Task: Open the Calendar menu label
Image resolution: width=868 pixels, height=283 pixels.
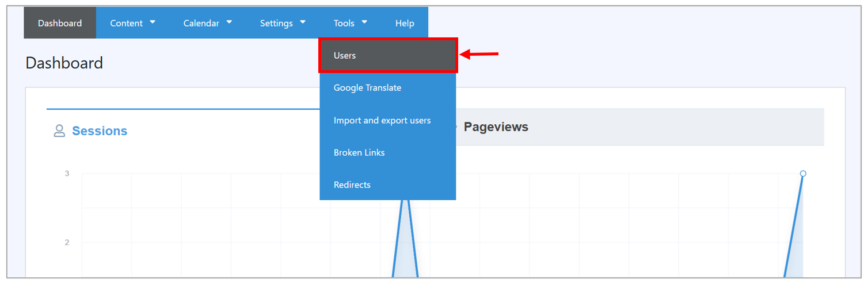Action: point(201,23)
